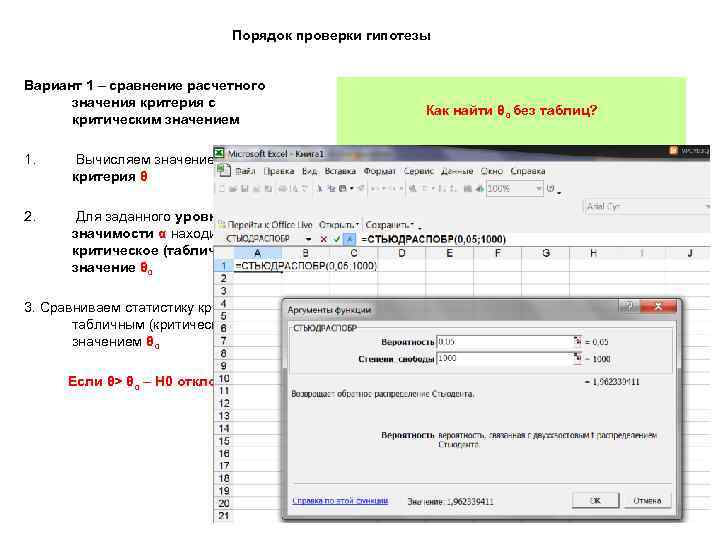Open the Вид menu
Screen dimensions: 720x540
pyautogui.click(x=309, y=171)
